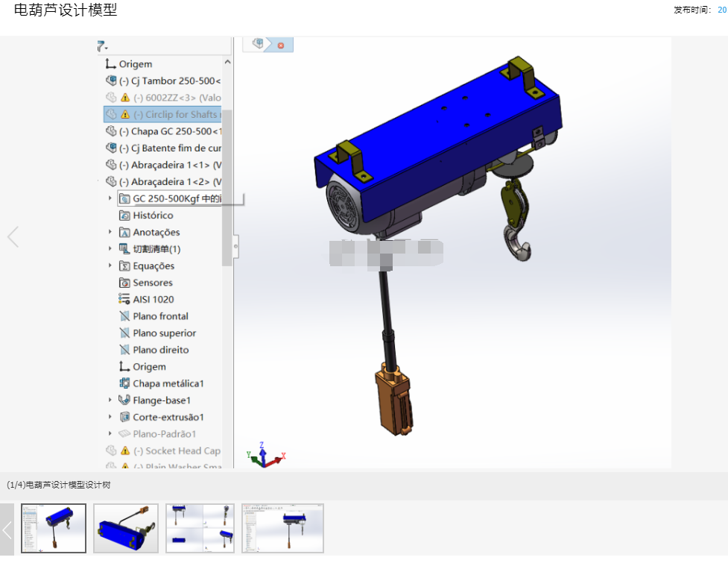Screen dimensions: 728x569
Task: Click the tree scroll-up arrow
Action: (x=227, y=62)
